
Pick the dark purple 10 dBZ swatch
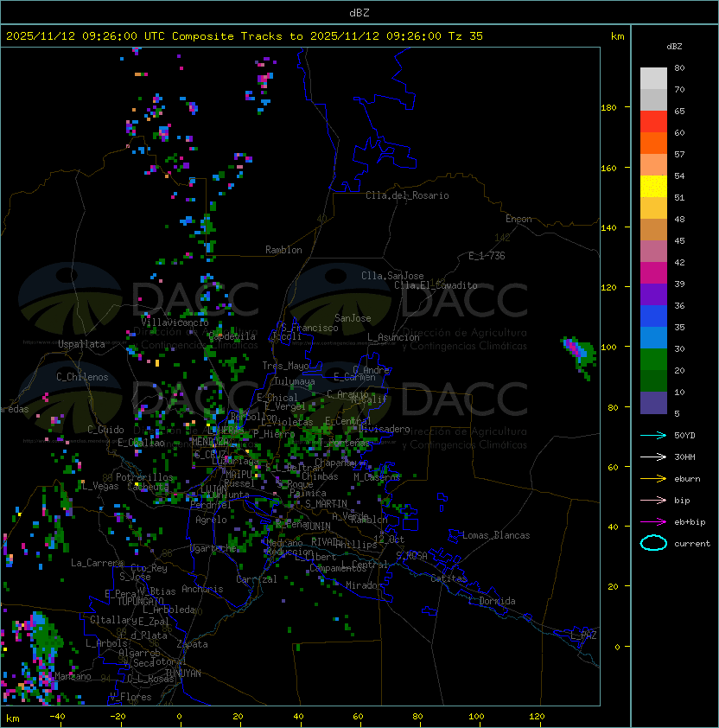click(653, 402)
